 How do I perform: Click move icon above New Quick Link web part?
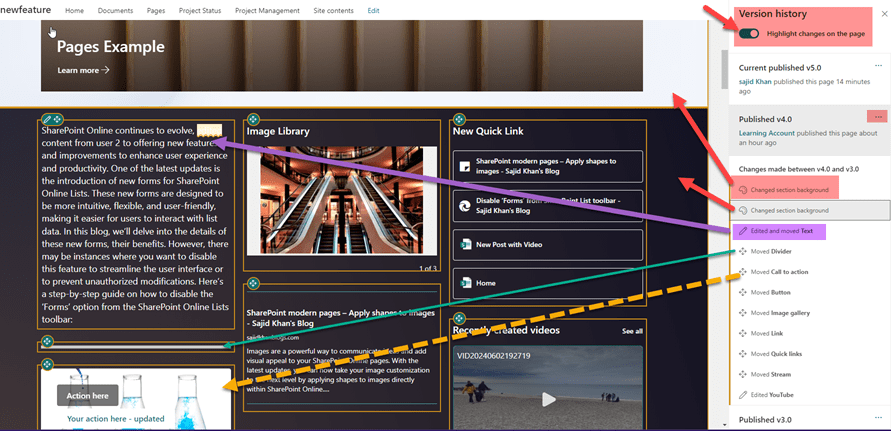459,119
